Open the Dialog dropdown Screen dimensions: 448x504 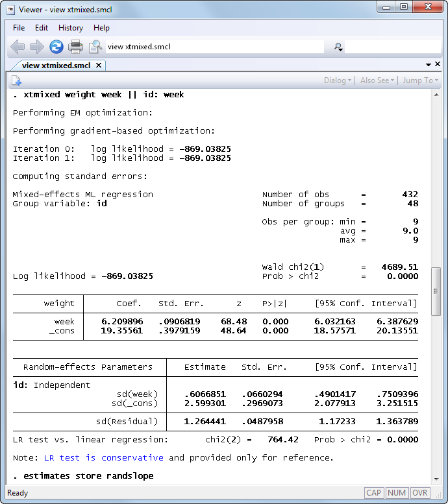point(337,80)
